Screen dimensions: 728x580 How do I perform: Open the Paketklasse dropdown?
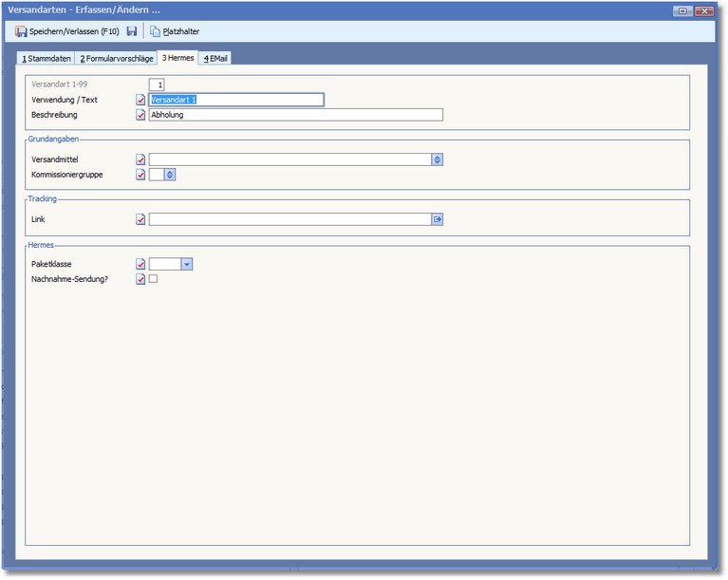[187, 264]
